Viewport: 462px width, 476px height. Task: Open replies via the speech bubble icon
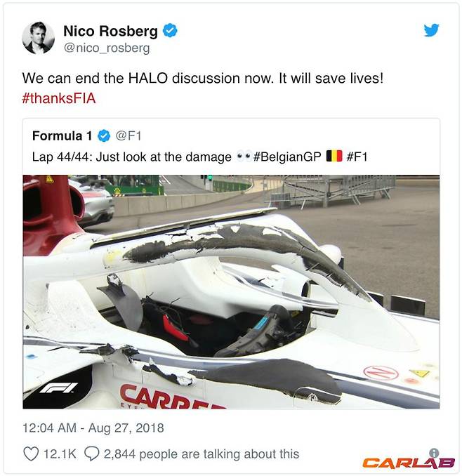click(x=91, y=454)
